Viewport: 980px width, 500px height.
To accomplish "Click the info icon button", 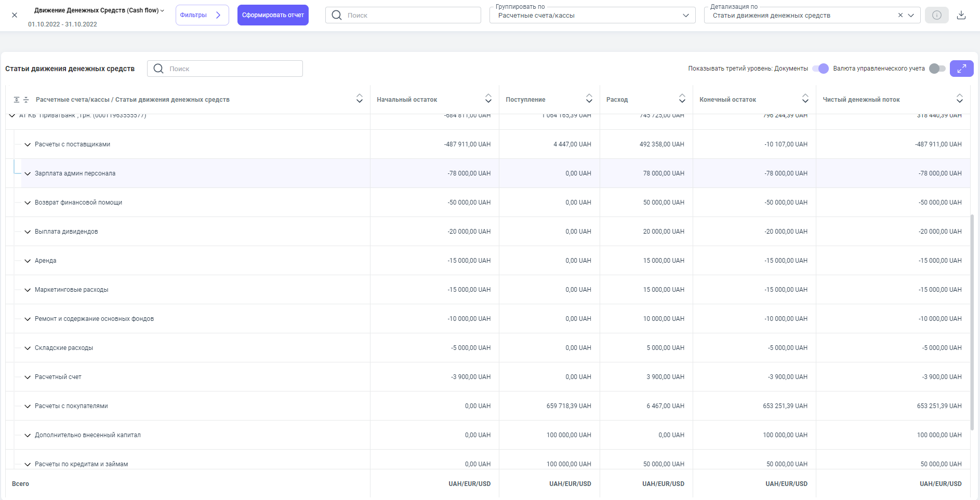I will (x=936, y=15).
